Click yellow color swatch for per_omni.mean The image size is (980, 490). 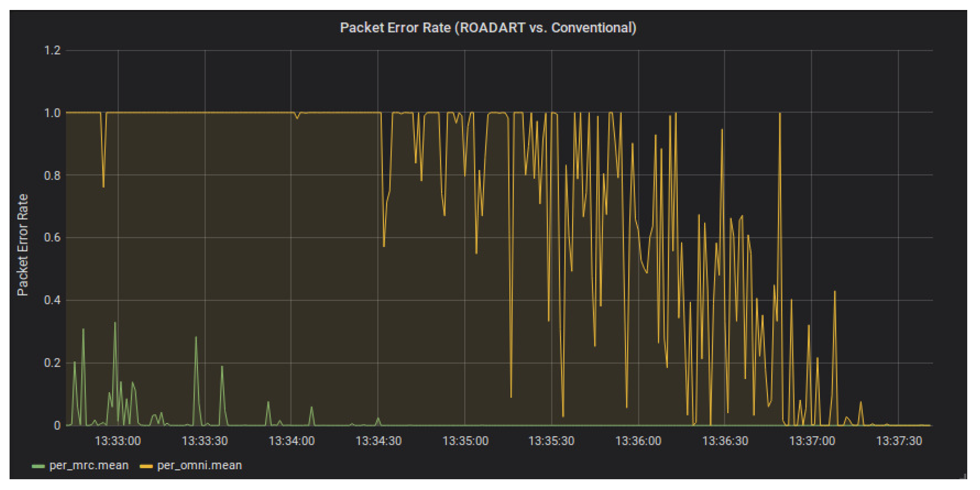(x=146, y=466)
